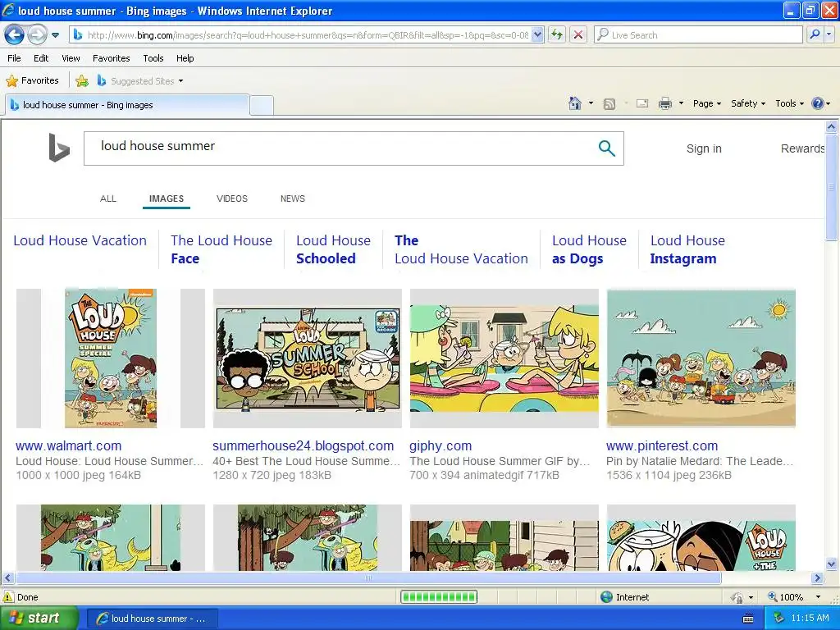
Task: Switch to the NEWS results tab
Action: (293, 199)
